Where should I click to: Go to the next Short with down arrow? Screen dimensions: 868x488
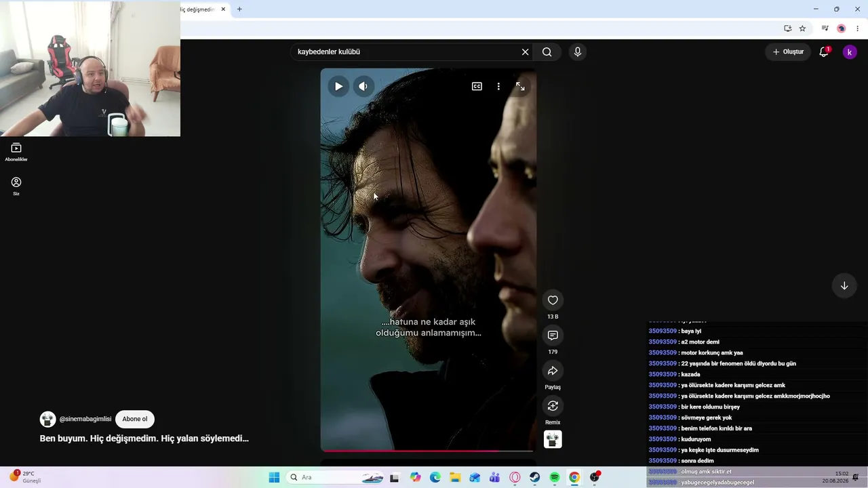pyautogui.click(x=844, y=286)
